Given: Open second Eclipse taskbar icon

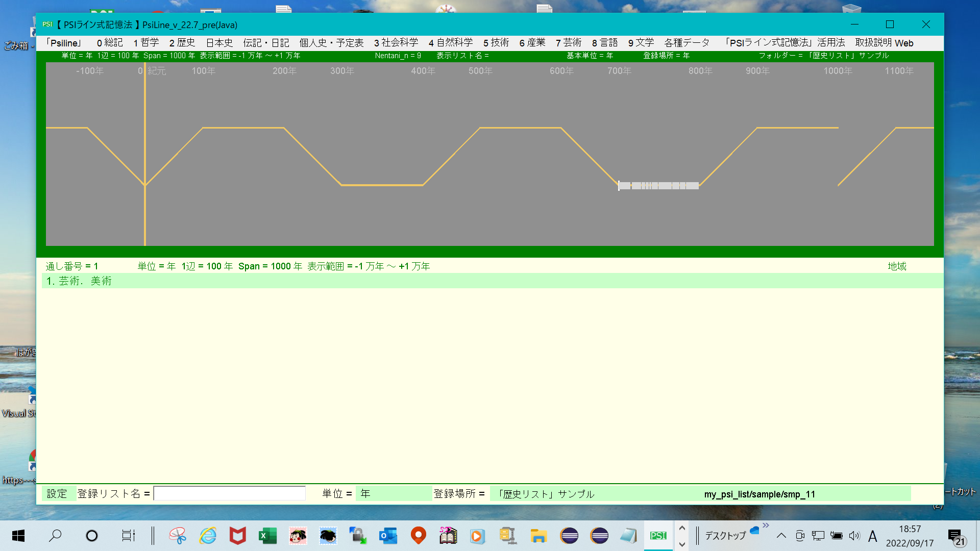Looking at the screenshot, I should tap(599, 536).
